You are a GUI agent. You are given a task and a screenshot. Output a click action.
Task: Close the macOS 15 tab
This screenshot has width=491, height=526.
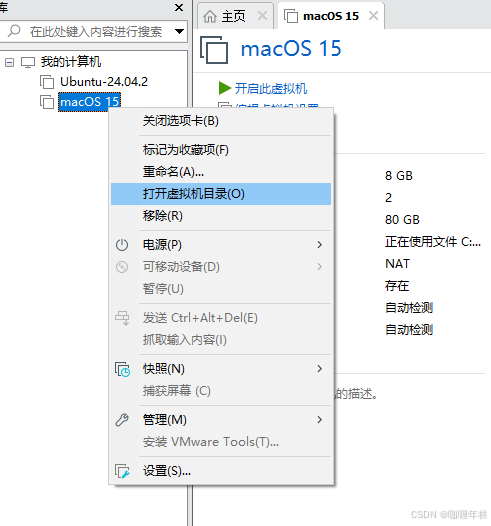tap(373, 16)
